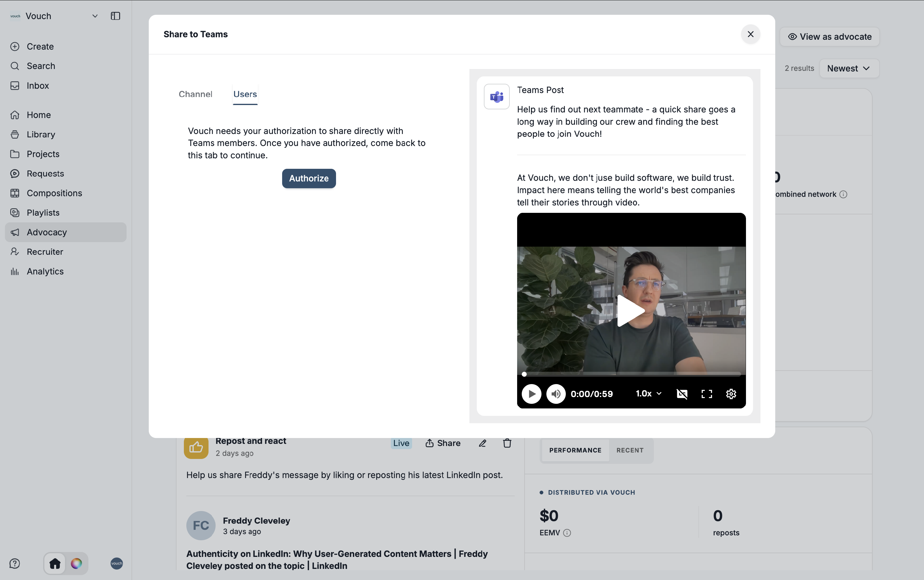Open Requests in the sidebar
924x580 pixels.
pos(66,173)
